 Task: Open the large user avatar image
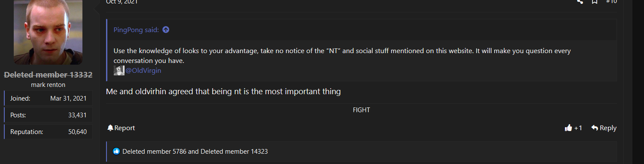[48, 32]
